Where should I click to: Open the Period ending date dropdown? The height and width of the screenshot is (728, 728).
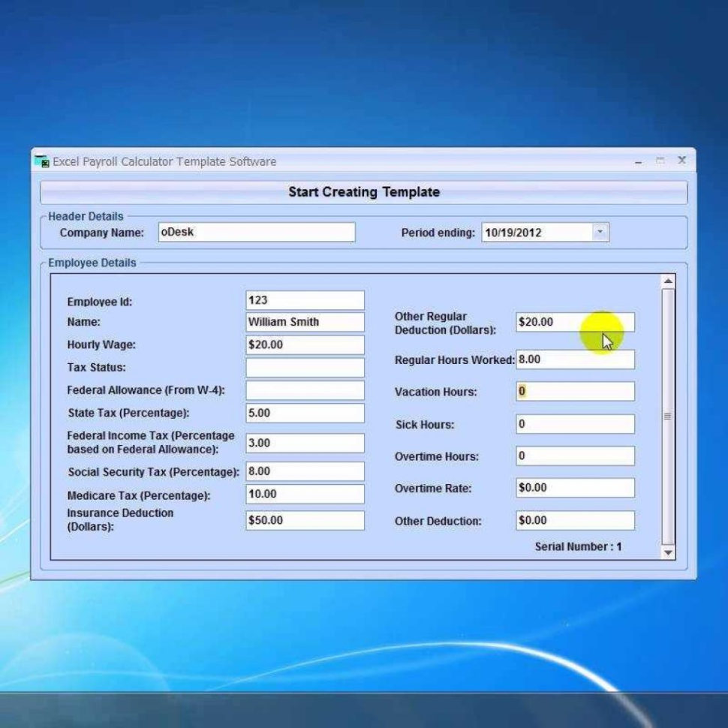pos(600,232)
